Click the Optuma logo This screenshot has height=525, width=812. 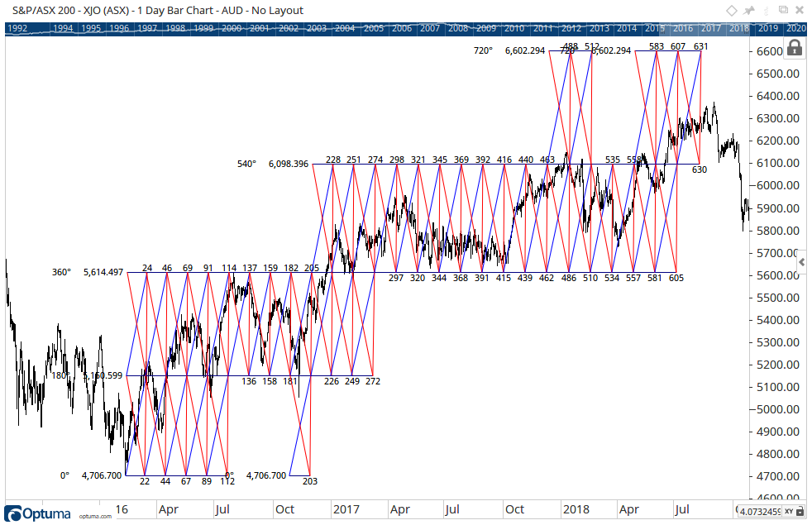point(37,513)
